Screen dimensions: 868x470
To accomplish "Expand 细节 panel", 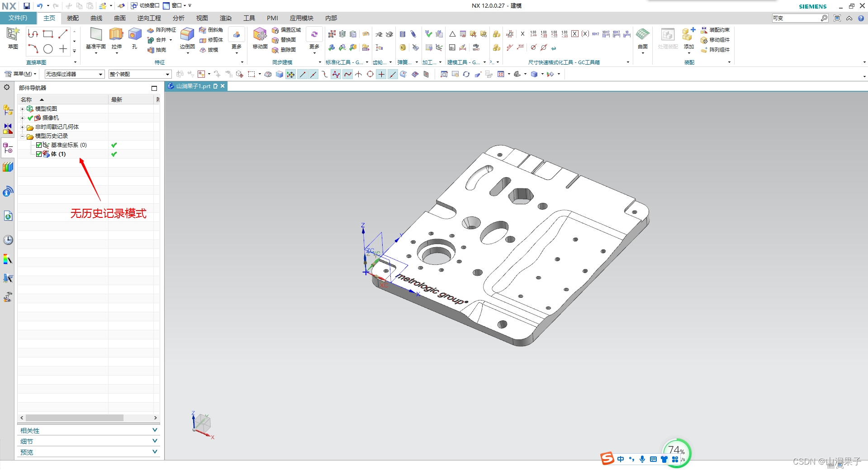I will 89,441.
